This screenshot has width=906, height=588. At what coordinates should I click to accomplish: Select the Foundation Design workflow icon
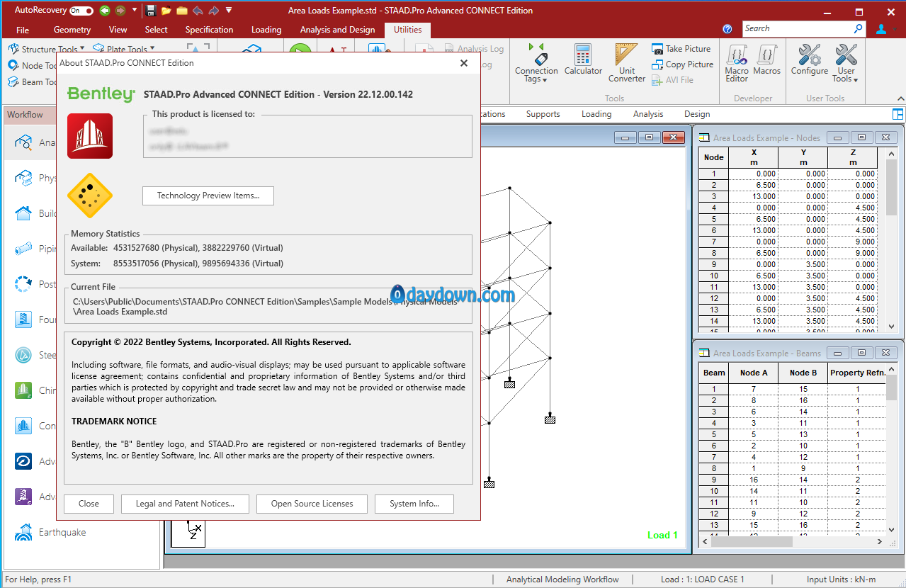click(x=24, y=320)
